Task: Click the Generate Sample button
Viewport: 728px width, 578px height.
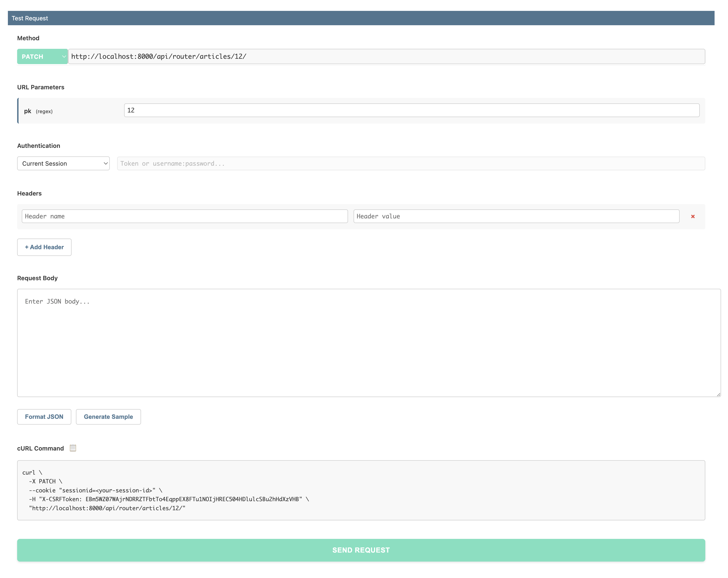Action: pyautogui.click(x=108, y=417)
